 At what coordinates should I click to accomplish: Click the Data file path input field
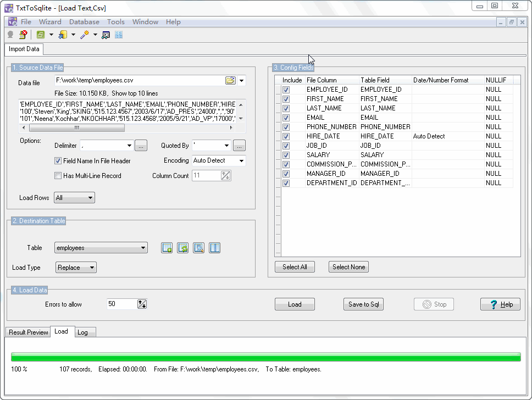(139, 80)
